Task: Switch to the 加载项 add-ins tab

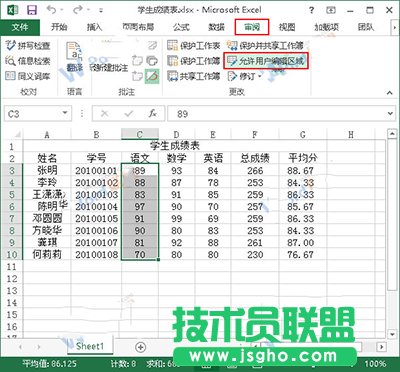Action: [326, 27]
